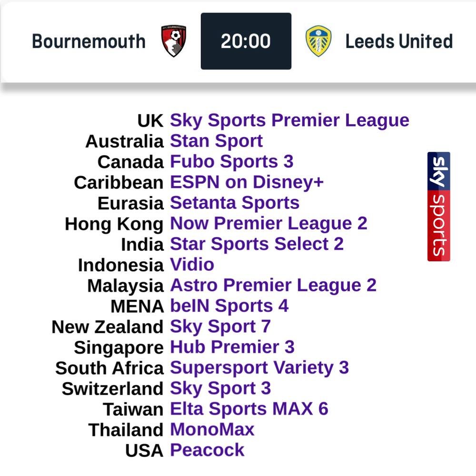
Task: Select the Elta Sports MAX 6 link
Action: [249, 409]
